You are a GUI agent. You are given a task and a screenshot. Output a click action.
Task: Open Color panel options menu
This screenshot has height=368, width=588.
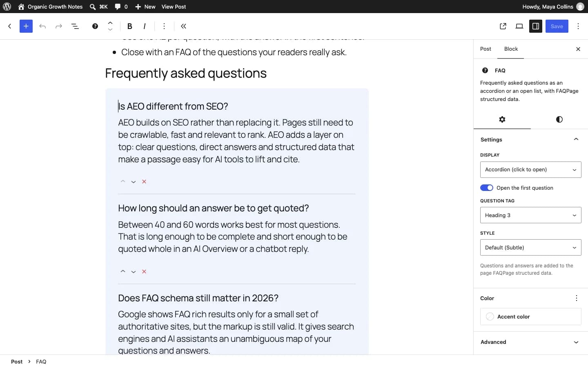coord(577,298)
